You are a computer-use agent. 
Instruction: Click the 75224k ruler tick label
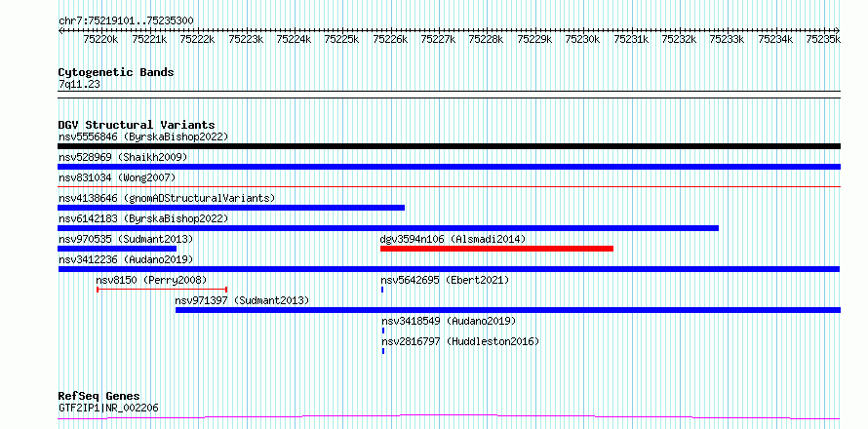[294, 39]
